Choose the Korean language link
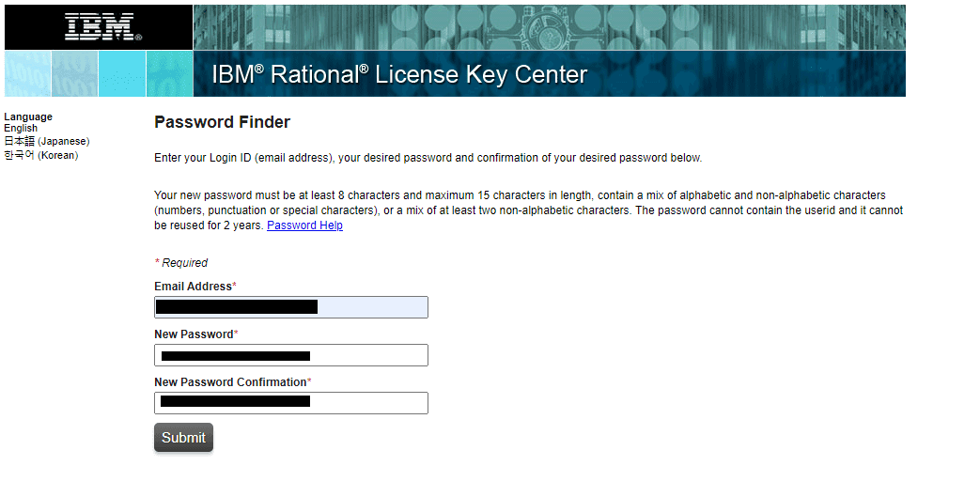This screenshot has height=497, width=980. pos(41,155)
